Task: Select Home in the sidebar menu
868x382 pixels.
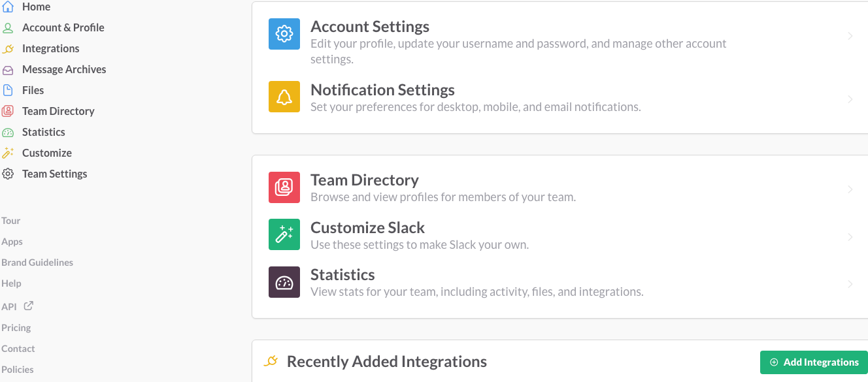Action: tap(36, 7)
